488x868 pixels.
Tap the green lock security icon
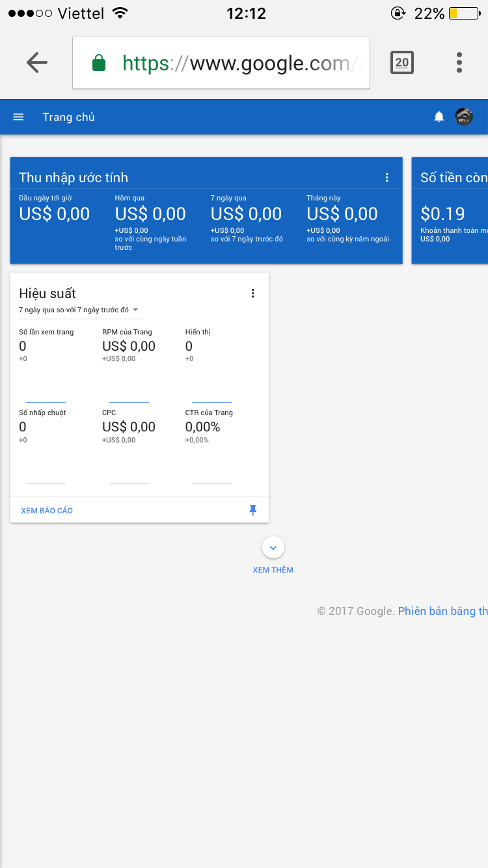[99, 63]
